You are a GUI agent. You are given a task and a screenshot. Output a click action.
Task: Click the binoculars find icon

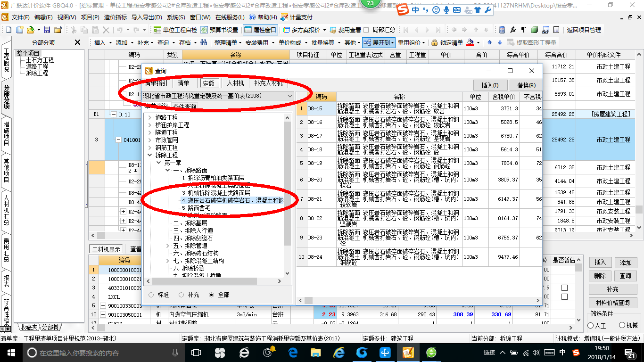[204, 42]
